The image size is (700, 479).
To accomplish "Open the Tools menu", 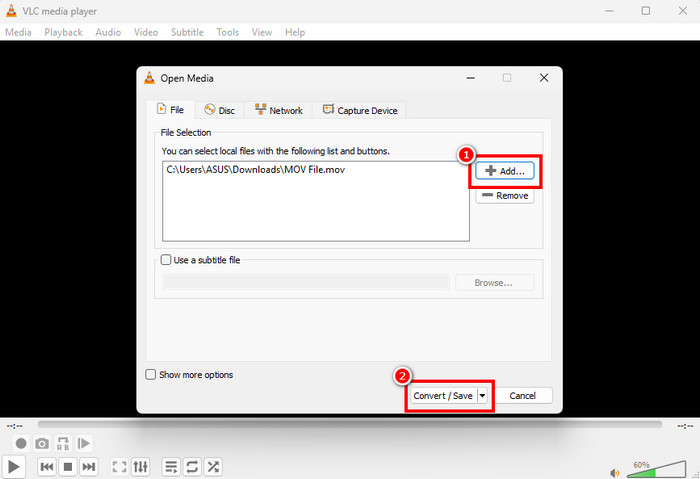I will coord(228,32).
